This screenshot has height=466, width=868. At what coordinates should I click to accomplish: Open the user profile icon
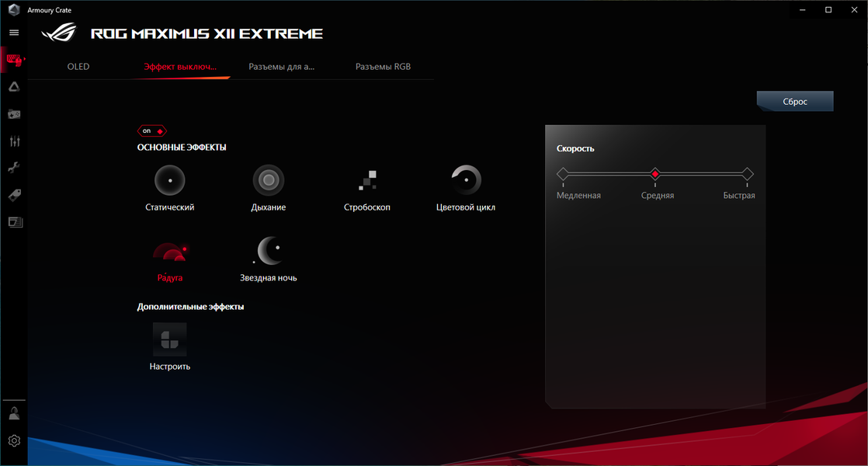tap(15, 413)
